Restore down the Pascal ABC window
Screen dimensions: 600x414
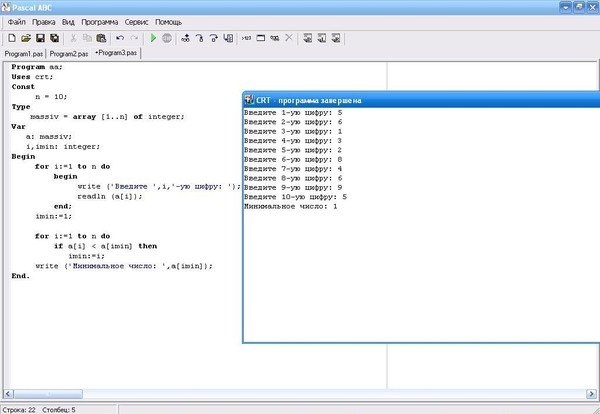point(579,7)
